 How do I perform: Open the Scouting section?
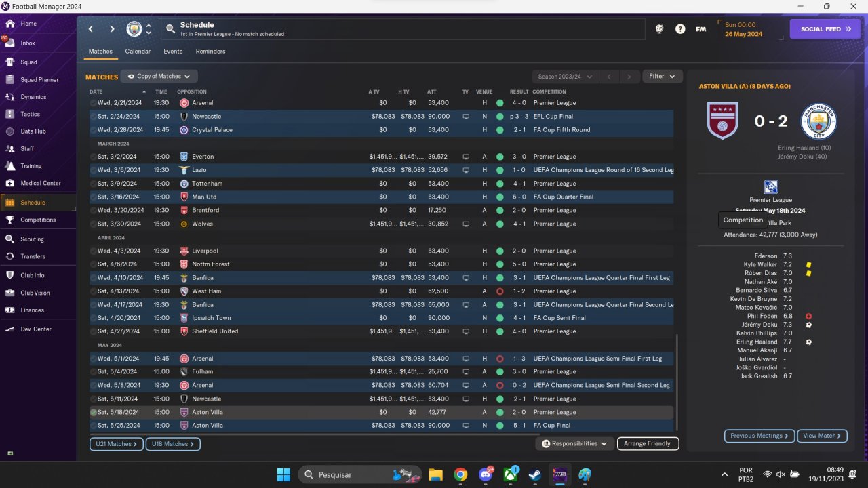(32, 239)
